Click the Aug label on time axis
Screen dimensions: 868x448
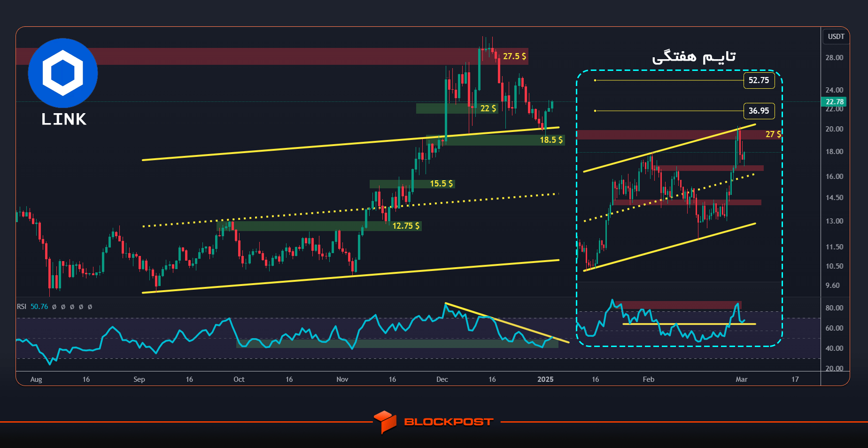tap(36, 379)
